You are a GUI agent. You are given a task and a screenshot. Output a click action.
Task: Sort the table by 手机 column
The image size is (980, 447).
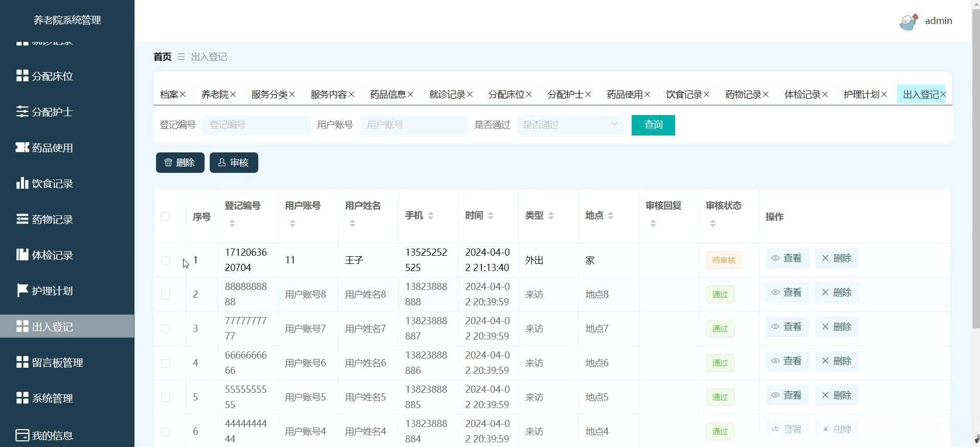[430, 216]
